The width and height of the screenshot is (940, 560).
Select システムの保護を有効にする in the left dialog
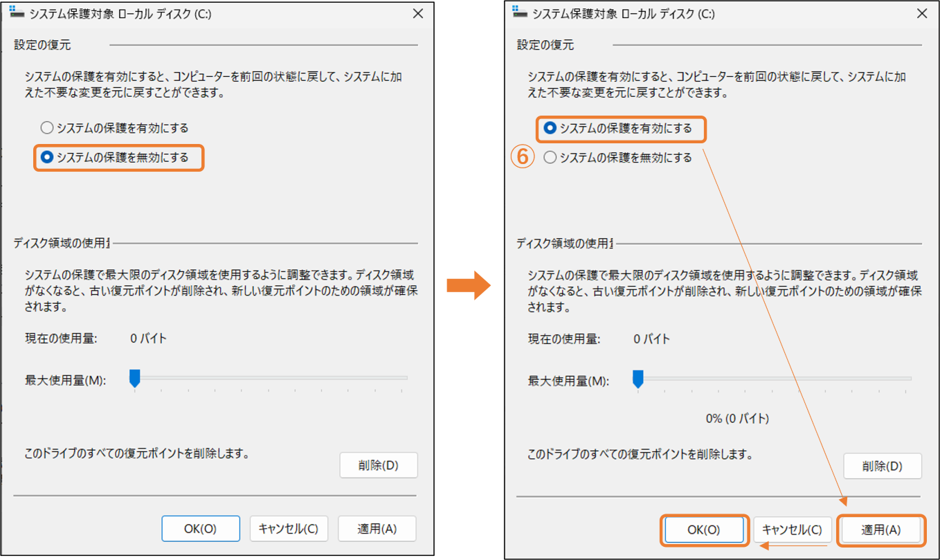tap(114, 128)
